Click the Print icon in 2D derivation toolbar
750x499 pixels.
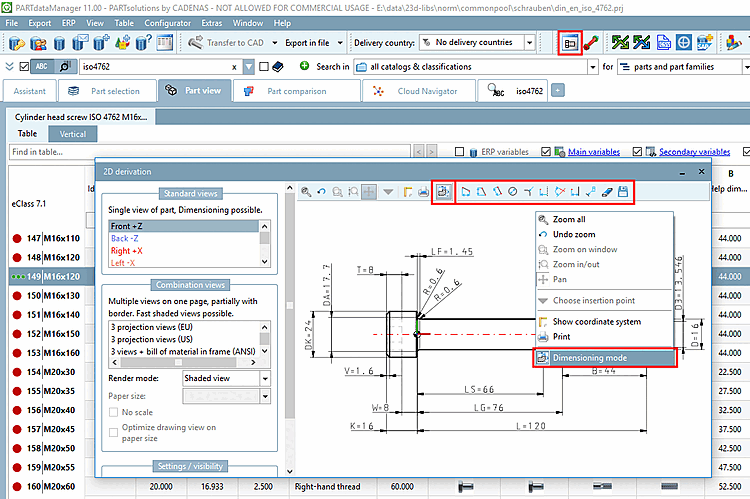(x=425, y=191)
